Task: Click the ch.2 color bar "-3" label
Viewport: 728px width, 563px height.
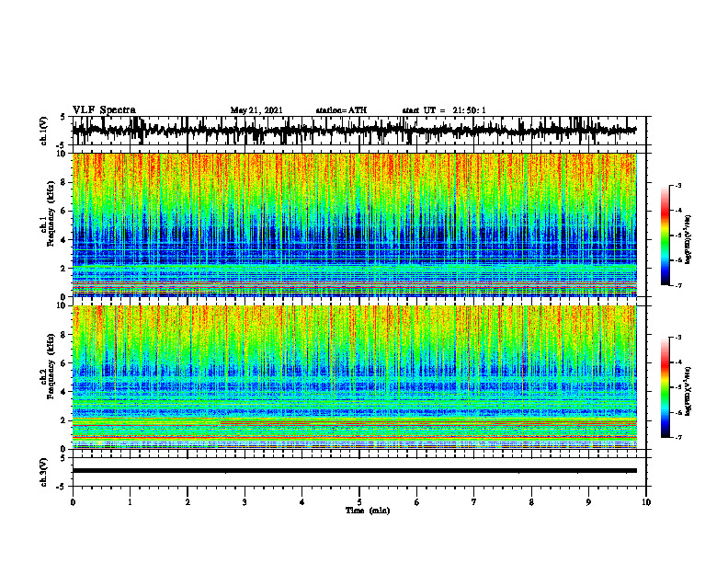Action: 678,338
